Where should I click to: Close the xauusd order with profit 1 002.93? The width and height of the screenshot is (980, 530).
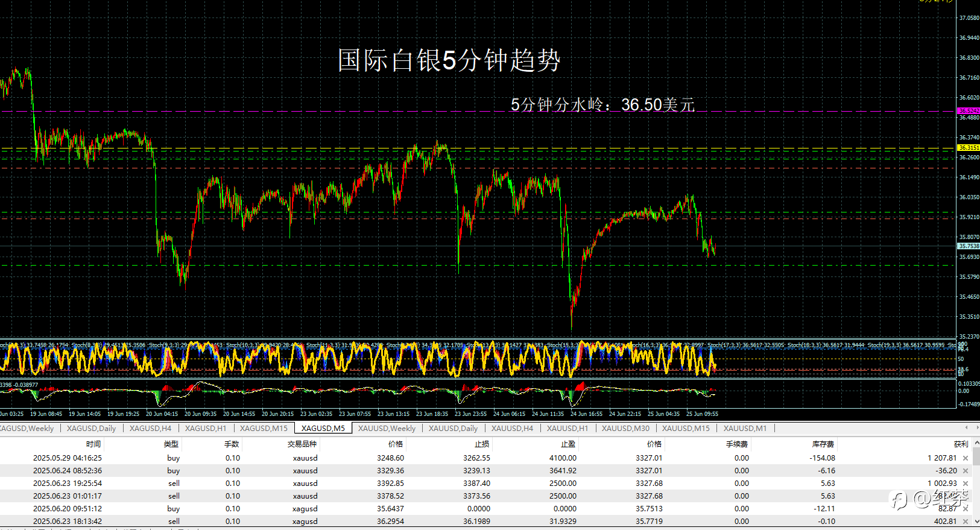tap(966, 484)
